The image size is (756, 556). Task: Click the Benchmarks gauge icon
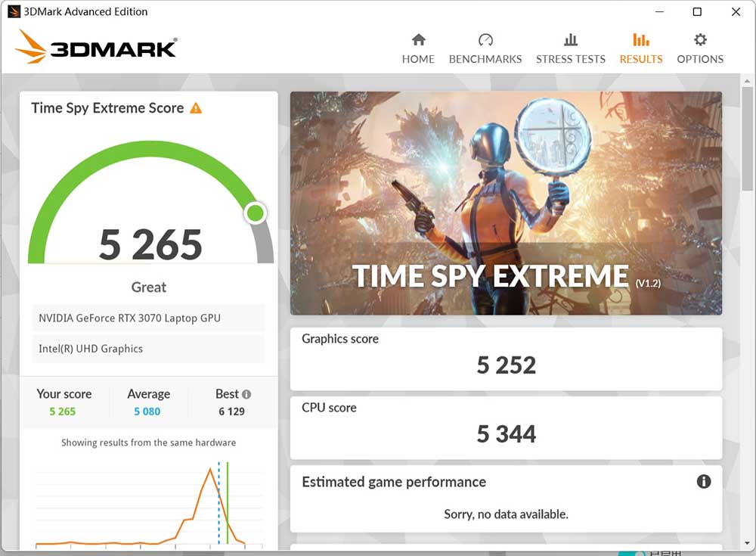[485, 39]
